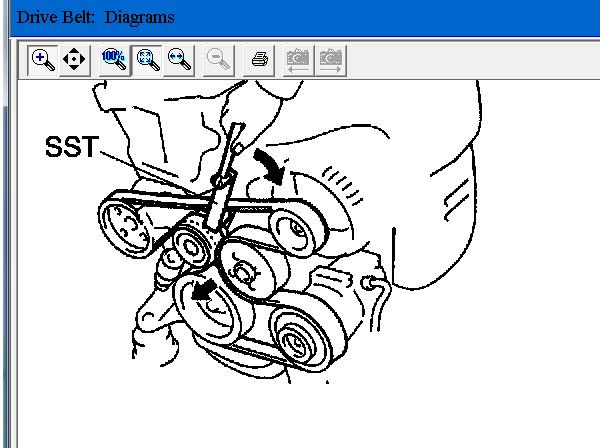Click the disabled zoom out magnifier
This screenshot has height=448, width=600.
point(218,60)
